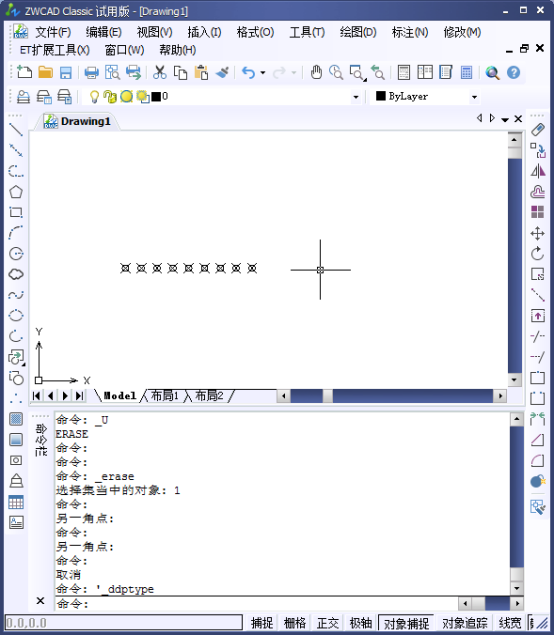Open the 帮助(H) menu
554x636 pixels.
(178, 50)
